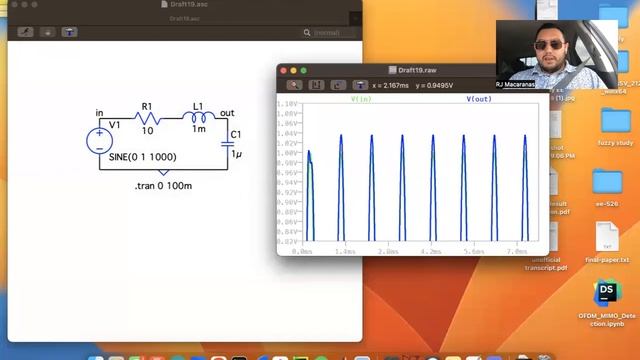The image size is (640, 360).
Task: Minimize the Draft19.raw window with yellow button
Action: pos(293,70)
